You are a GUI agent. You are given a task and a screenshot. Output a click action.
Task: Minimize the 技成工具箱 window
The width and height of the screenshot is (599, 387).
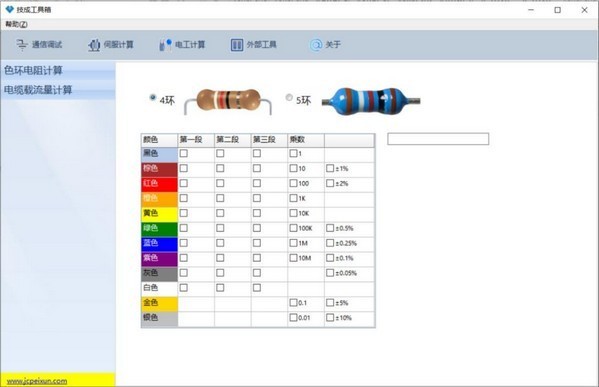(x=531, y=10)
